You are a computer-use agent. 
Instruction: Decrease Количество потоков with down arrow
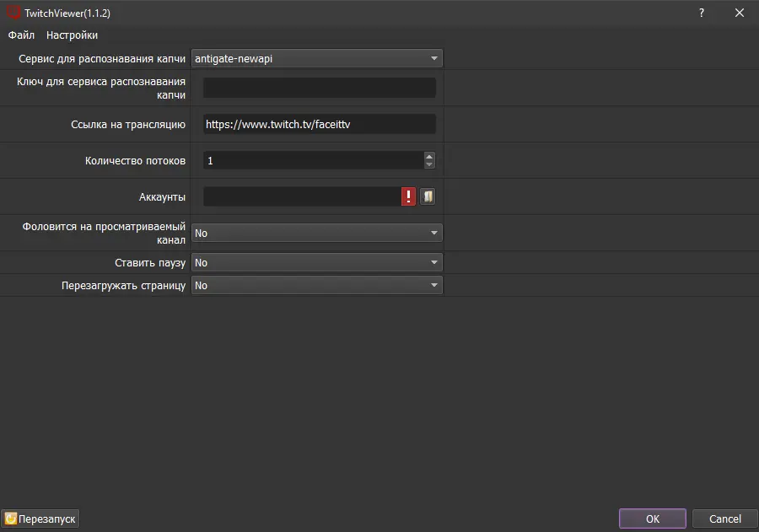point(429,164)
